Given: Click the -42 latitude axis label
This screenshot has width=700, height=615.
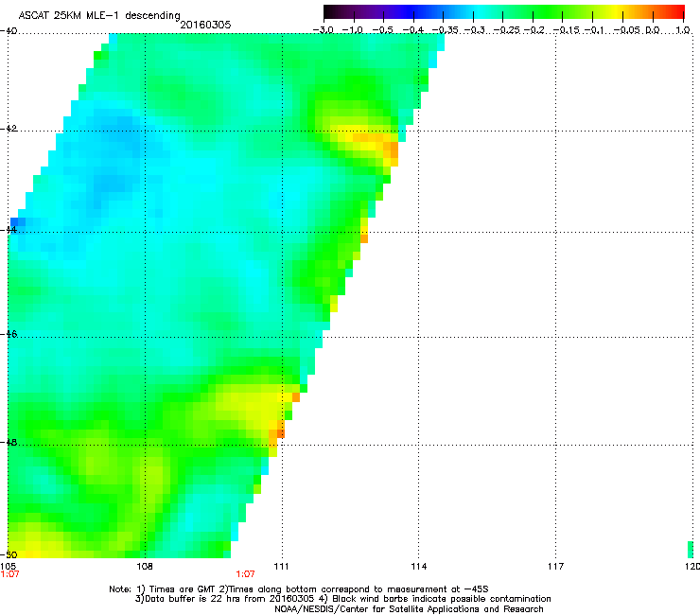Looking at the screenshot, I should [9, 129].
